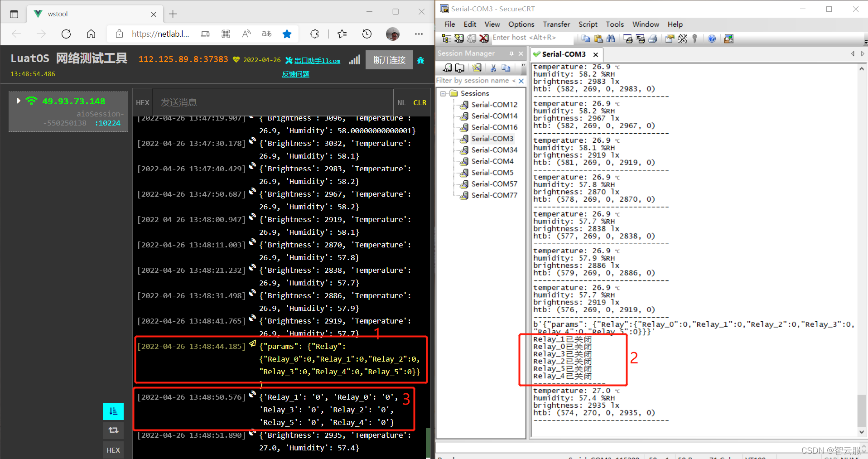This screenshot has height=459, width=868.
Task: Click the SecureFX launch icon
Action: point(728,39)
